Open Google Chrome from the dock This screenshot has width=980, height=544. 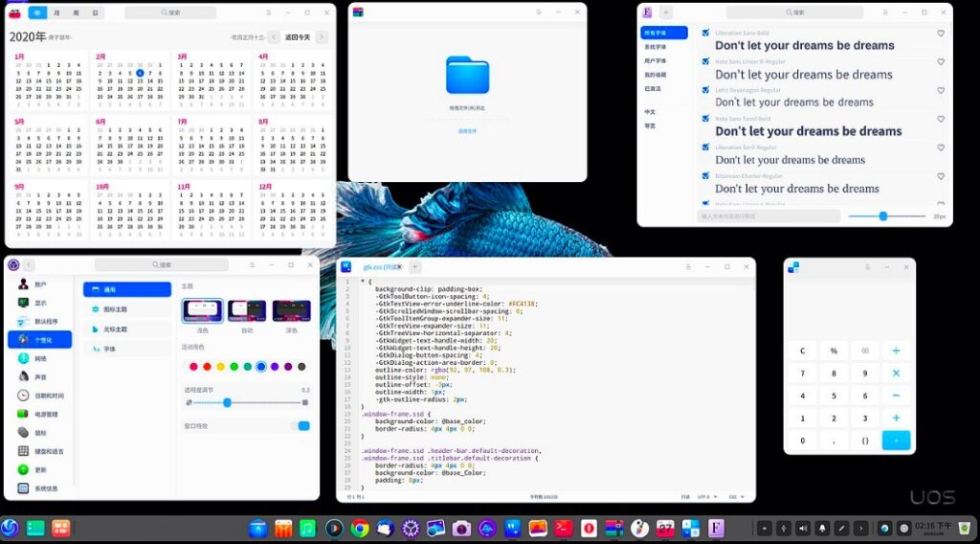(360, 528)
